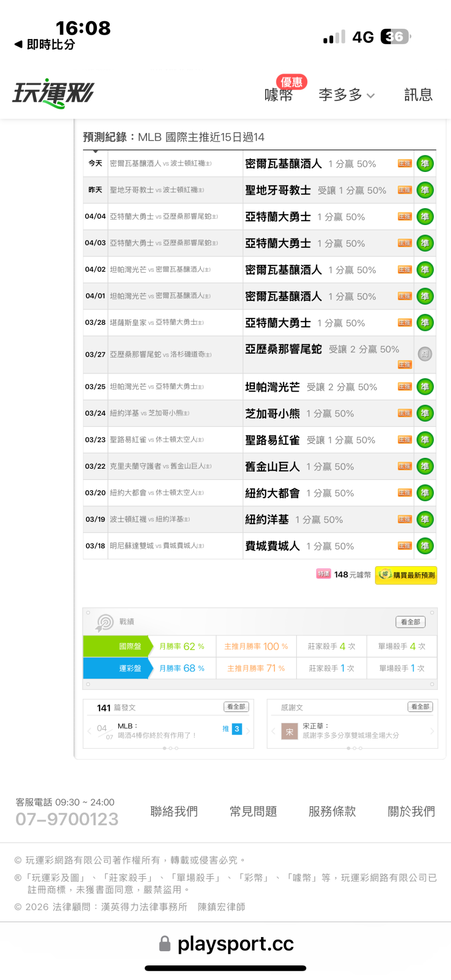Screen dimensions: 451x980
Task: Tap the 玩運彩 site logo
Action: point(53,93)
